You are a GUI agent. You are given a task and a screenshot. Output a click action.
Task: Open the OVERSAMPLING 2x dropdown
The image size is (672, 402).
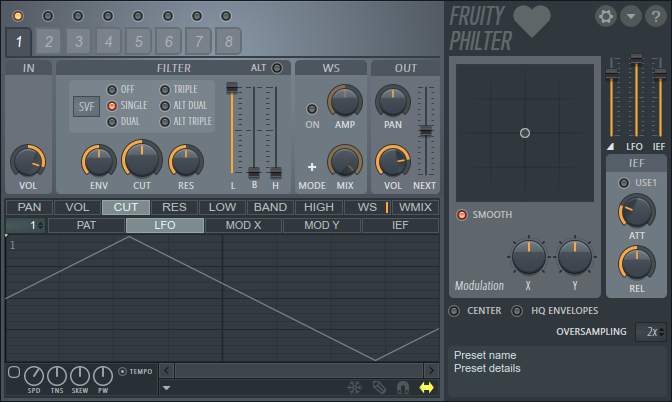tap(651, 332)
